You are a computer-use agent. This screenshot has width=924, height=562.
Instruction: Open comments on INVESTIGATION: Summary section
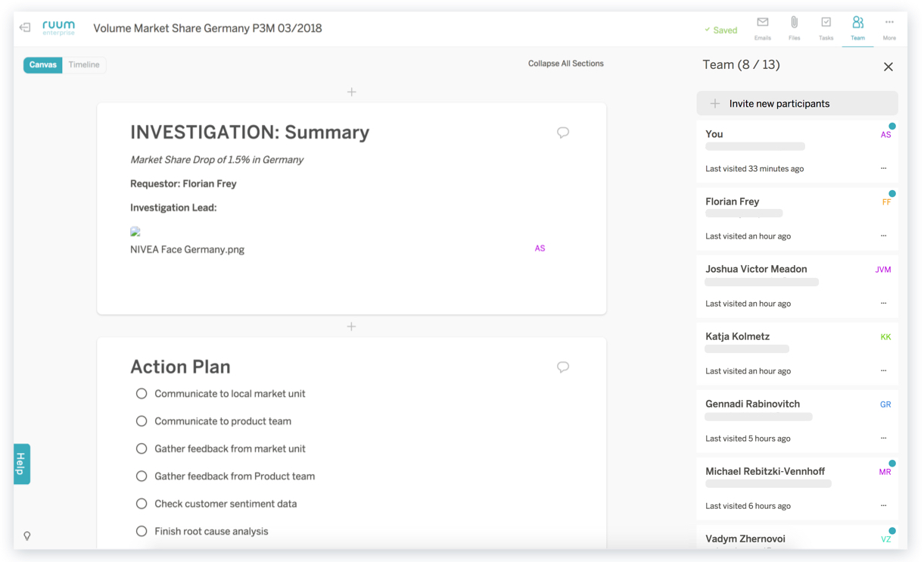point(563,133)
